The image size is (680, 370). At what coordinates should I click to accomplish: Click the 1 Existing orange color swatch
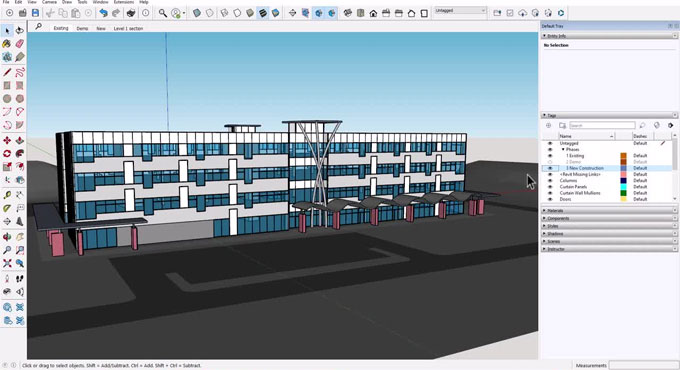pos(623,156)
